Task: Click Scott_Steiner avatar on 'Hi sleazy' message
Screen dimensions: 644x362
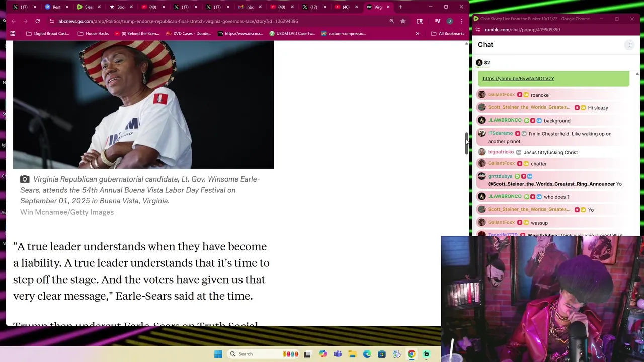Action: (481, 107)
